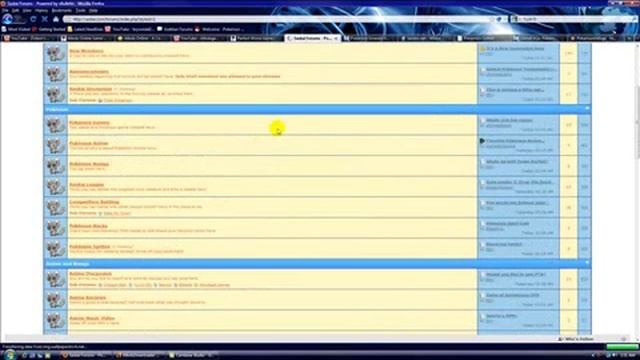Click the forum status icon beside Pokemon Sprites

tap(56, 249)
